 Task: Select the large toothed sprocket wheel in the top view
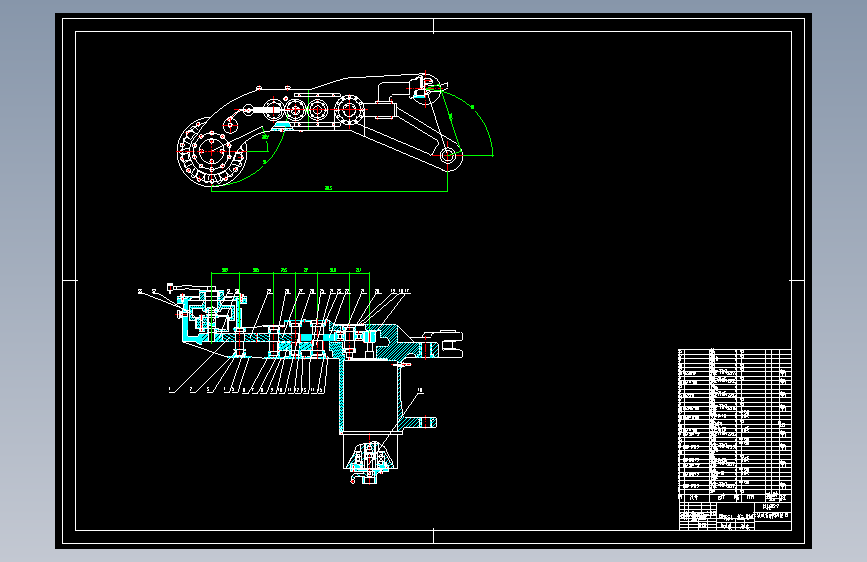(x=212, y=151)
